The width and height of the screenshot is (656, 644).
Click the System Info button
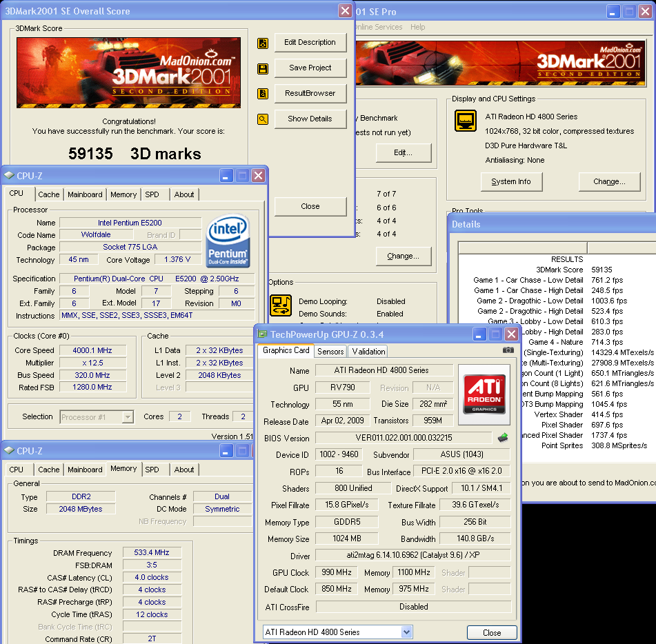tap(511, 181)
